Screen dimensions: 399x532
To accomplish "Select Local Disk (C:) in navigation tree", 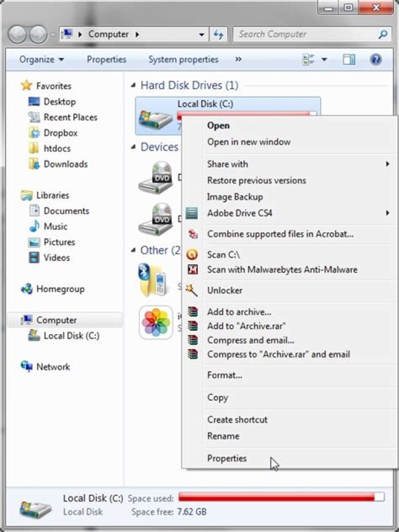I will pyautogui.click(x=71, y=336).
